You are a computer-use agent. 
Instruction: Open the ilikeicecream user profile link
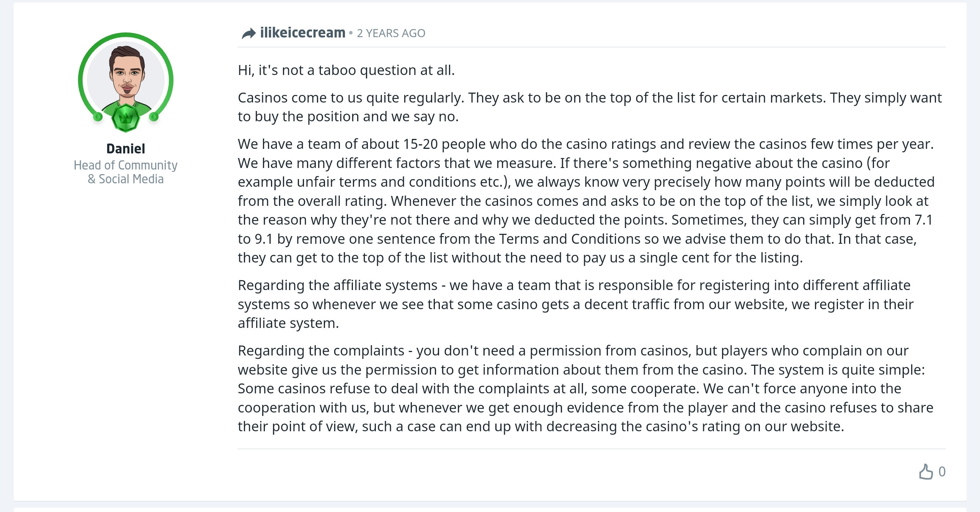[302, 33]
